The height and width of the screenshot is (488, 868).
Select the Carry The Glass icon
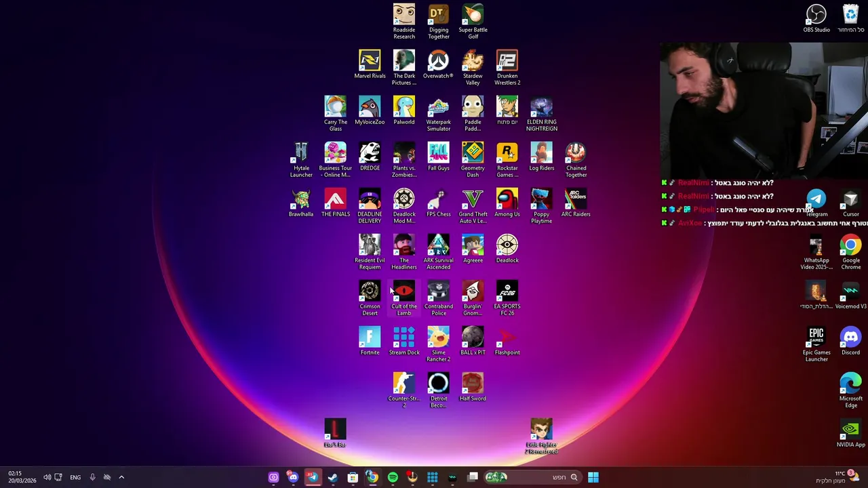click(336, 114)
